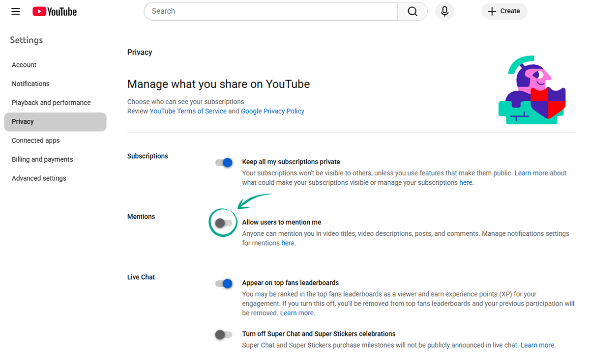Open YouTube Terms of Service link
590x364 pixels.
188,111
